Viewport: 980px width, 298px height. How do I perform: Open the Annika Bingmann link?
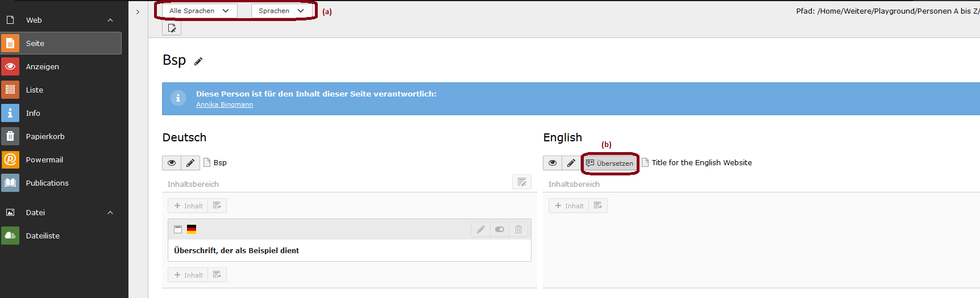tap(225, 104)
